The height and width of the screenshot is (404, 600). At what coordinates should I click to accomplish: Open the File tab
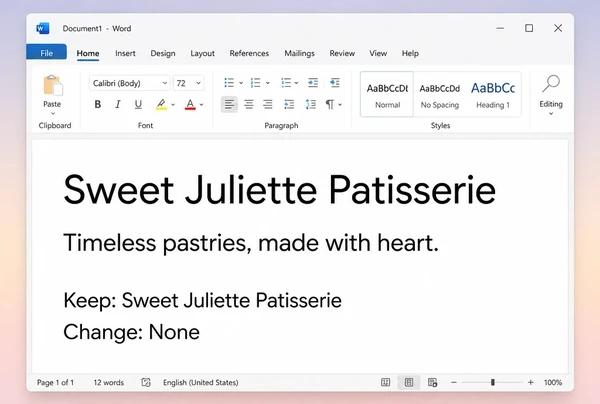coord(46,52)
